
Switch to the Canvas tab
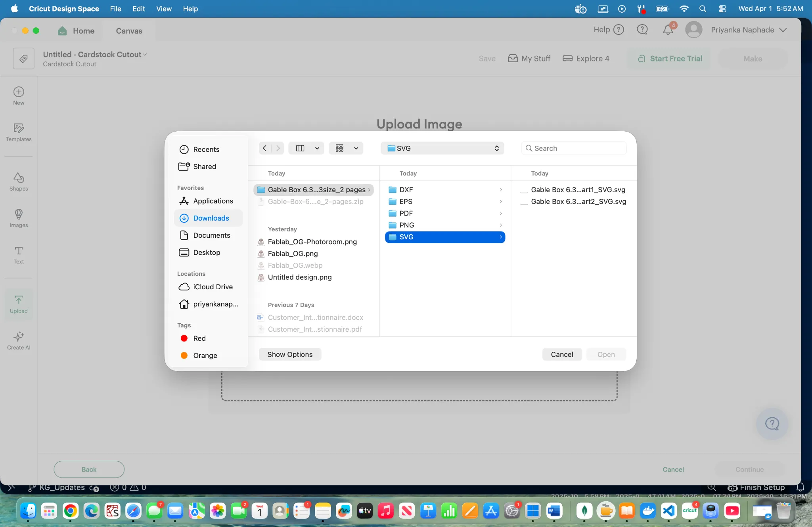[x=129, y=31]
